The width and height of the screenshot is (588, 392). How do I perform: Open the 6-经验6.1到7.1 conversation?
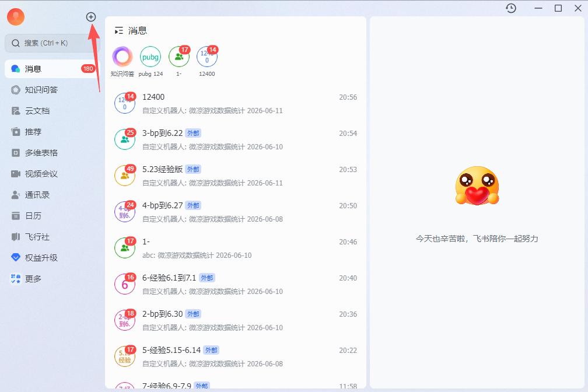click(x=236, y=284)
